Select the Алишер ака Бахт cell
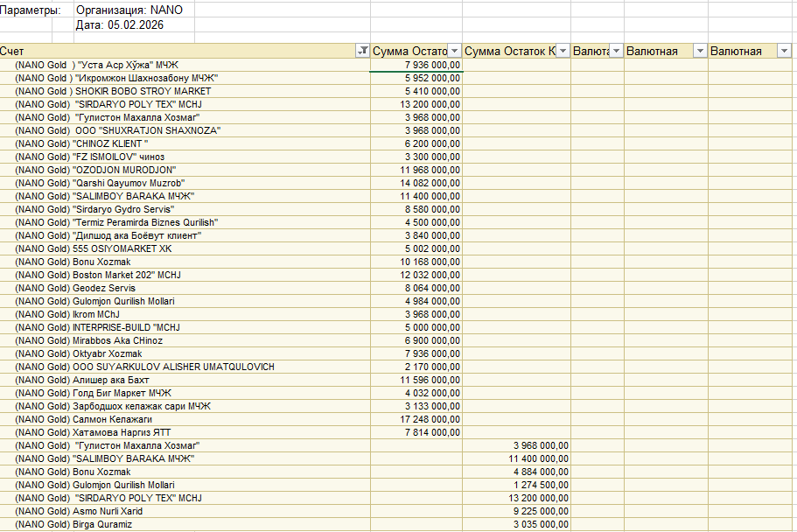The width and height of the screenshot is (797, 532). [185, 381]
